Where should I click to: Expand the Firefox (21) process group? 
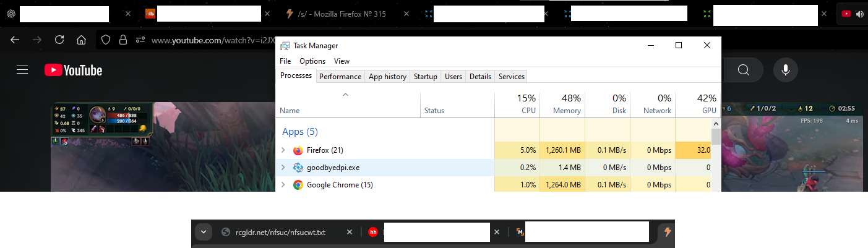[x=283, y=150]
